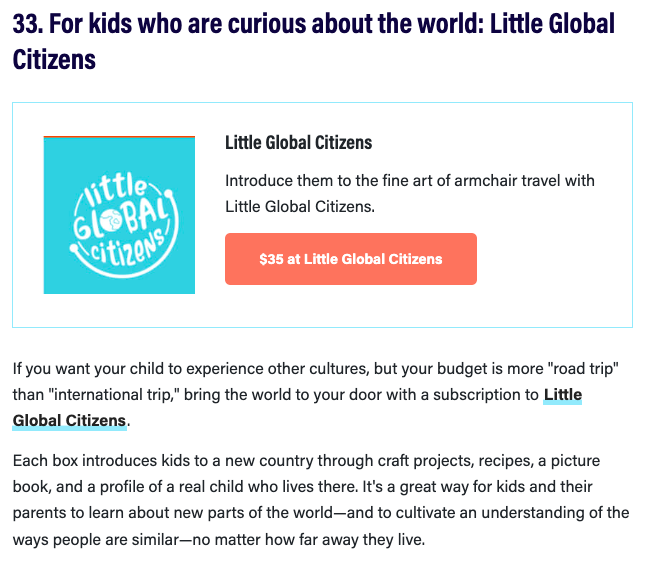This screenshot has height=563, width=645.
Task: Open the underlined Little Global Citizens link
Action: (x=562, y=395)
